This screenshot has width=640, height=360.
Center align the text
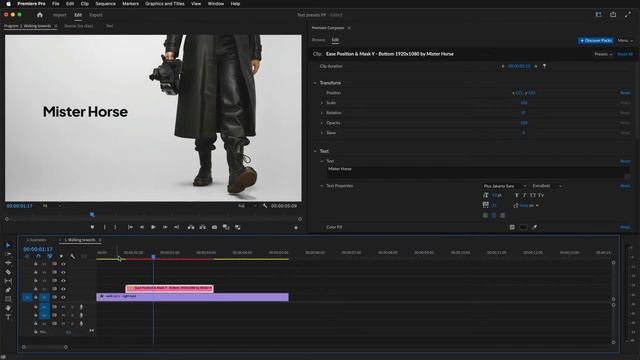click(x=494, y=215)
